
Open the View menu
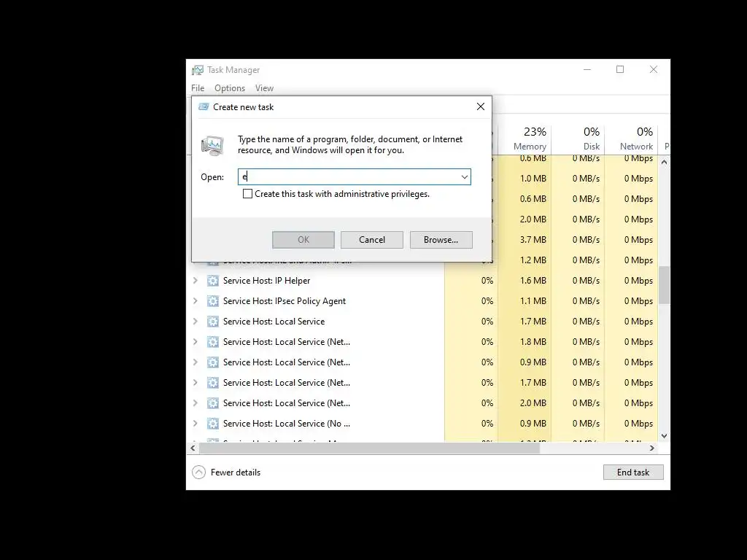tap(264, 88)
